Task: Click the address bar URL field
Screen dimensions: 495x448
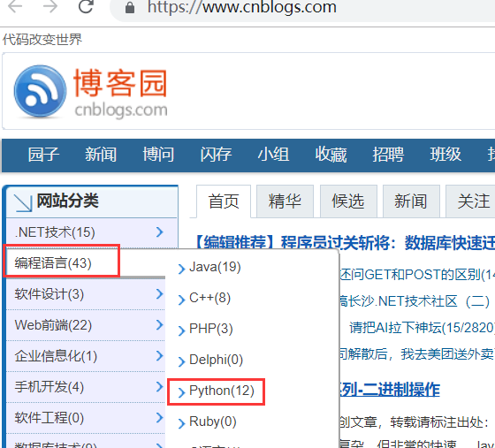Action: click(x=303, y=8)
